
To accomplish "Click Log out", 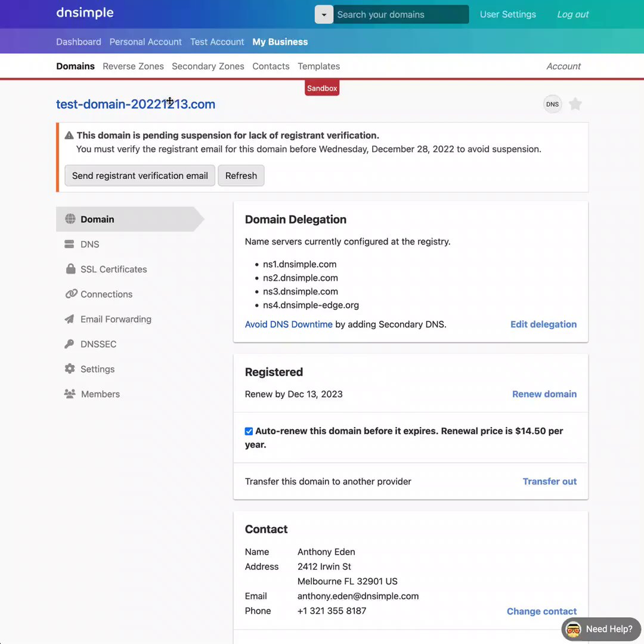I will pyautogui.click(x=572, y=14).
